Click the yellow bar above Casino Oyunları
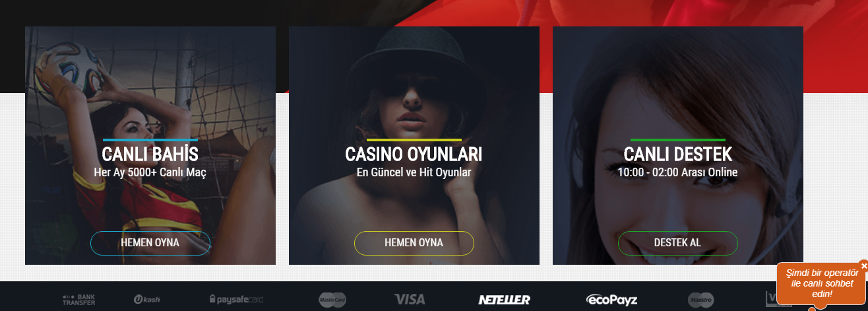Viewport: 868px width, 311px height. pyautogui.click(x=414, y=140)
